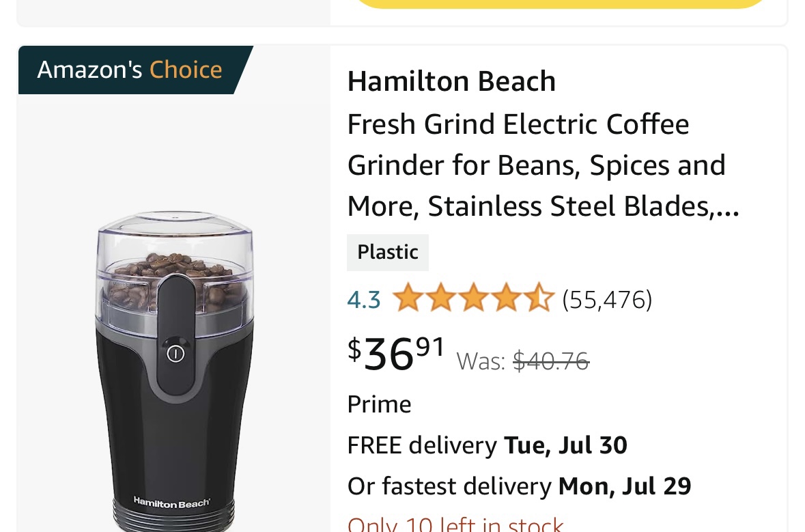Open reviews via the star rating icons
The width and height of the screenshot is (805, 532).
coord(473,296)
